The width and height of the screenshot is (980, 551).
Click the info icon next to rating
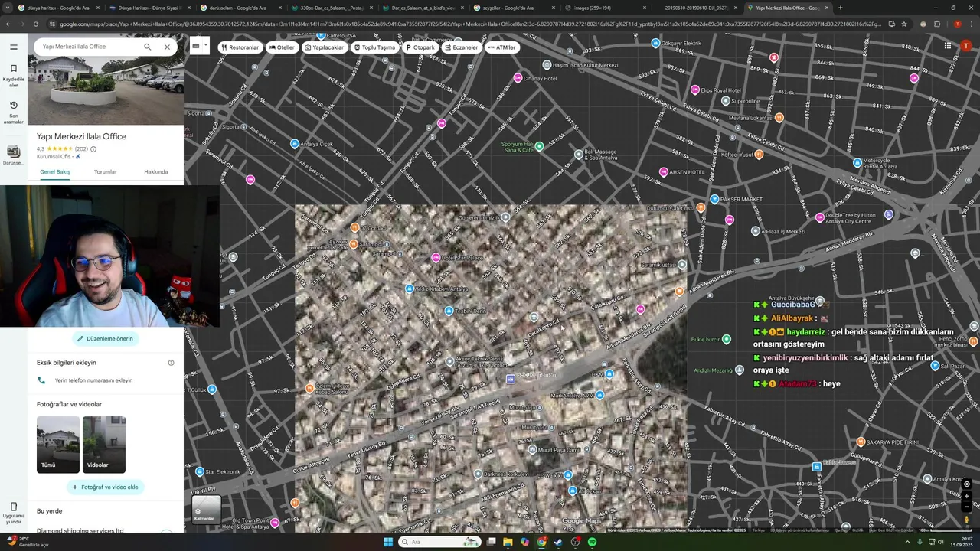93,149
